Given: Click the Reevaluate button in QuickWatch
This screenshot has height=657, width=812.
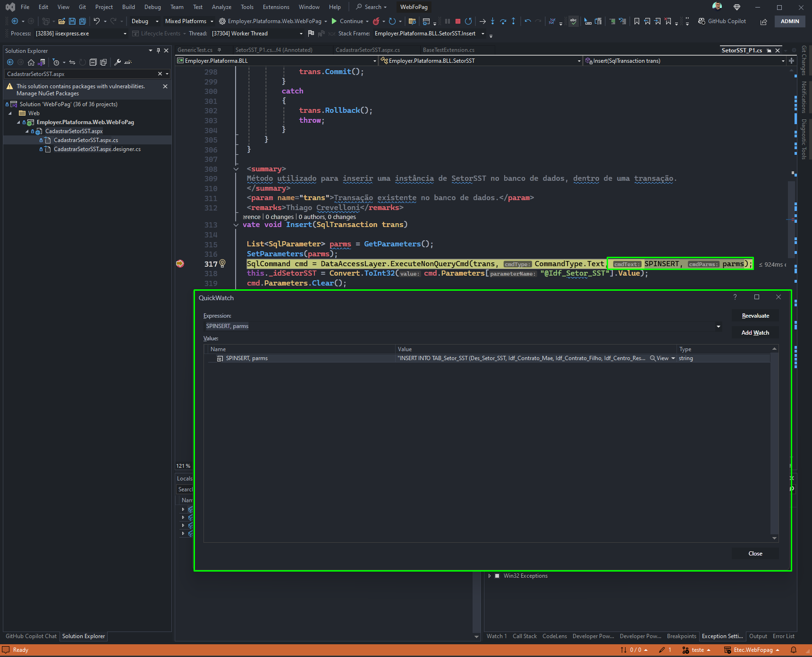Looking at the screenshot, I should (755, 316).
